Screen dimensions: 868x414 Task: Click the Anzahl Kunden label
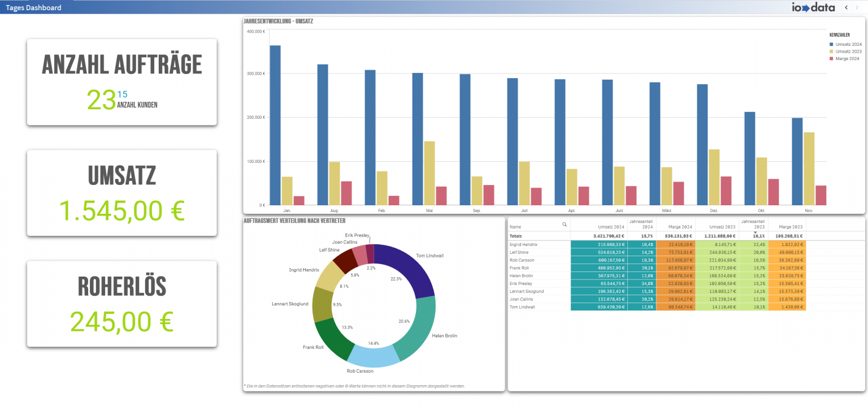point(137,105)
